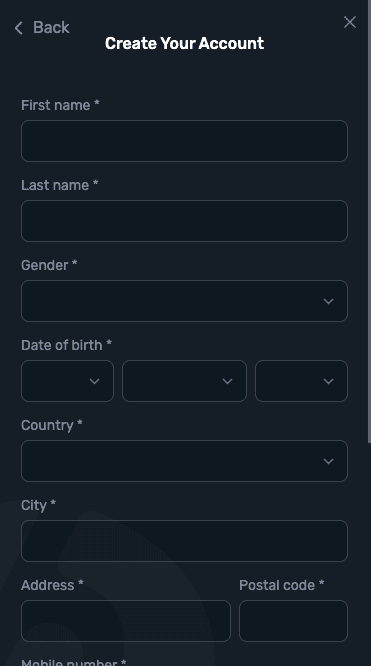Click the left chevron arrow beside Back
Screen dimensions: 371x666
pos(18,28)
